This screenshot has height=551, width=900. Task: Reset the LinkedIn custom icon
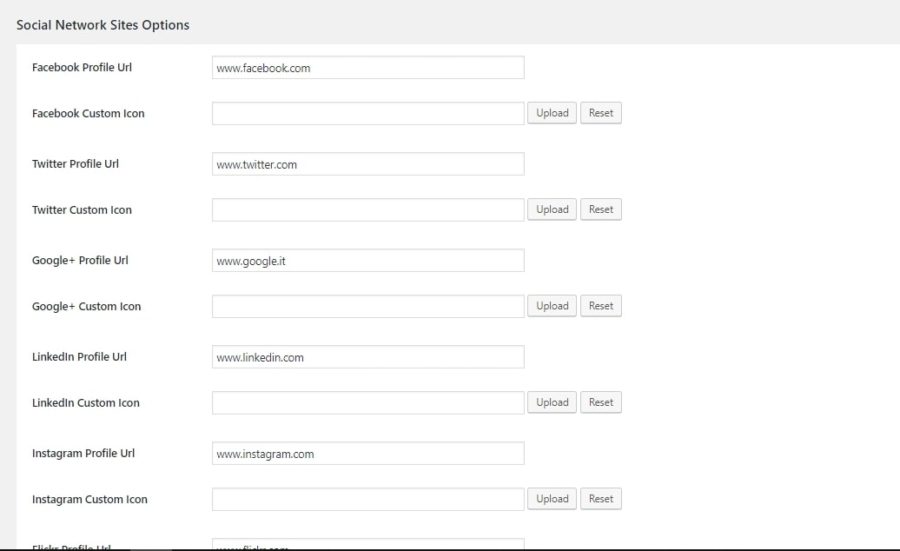coord(601,402)
